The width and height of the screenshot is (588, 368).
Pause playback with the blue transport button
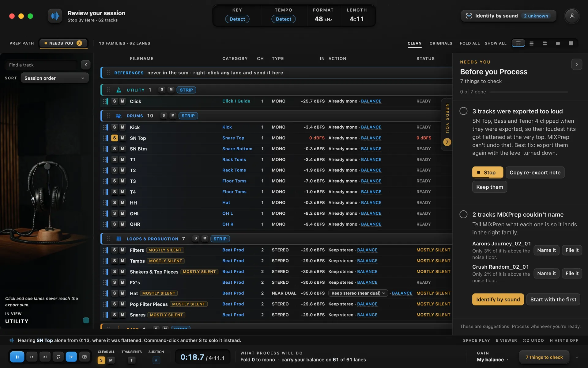tap(17, 357)
